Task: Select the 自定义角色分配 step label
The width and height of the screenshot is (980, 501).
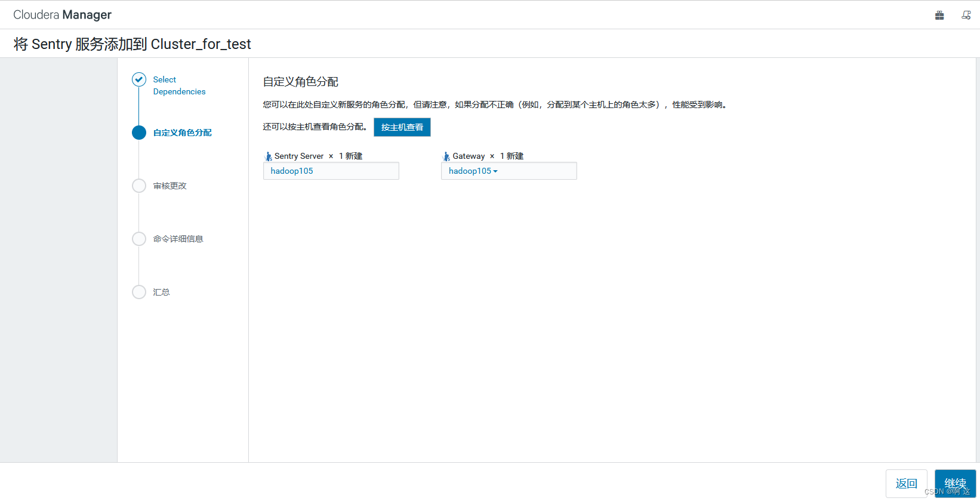Action: pyautogui.click(x=182, y=133)
